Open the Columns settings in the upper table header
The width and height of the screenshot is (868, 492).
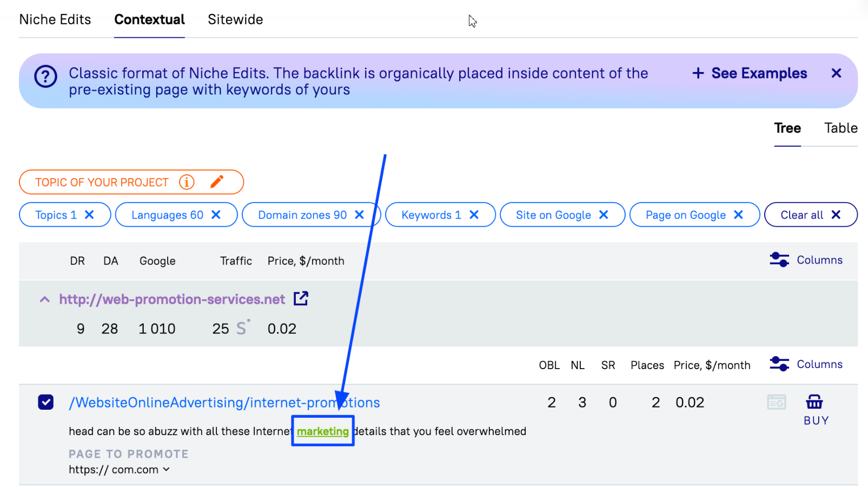pyautogui.click(x=806, y=260)
